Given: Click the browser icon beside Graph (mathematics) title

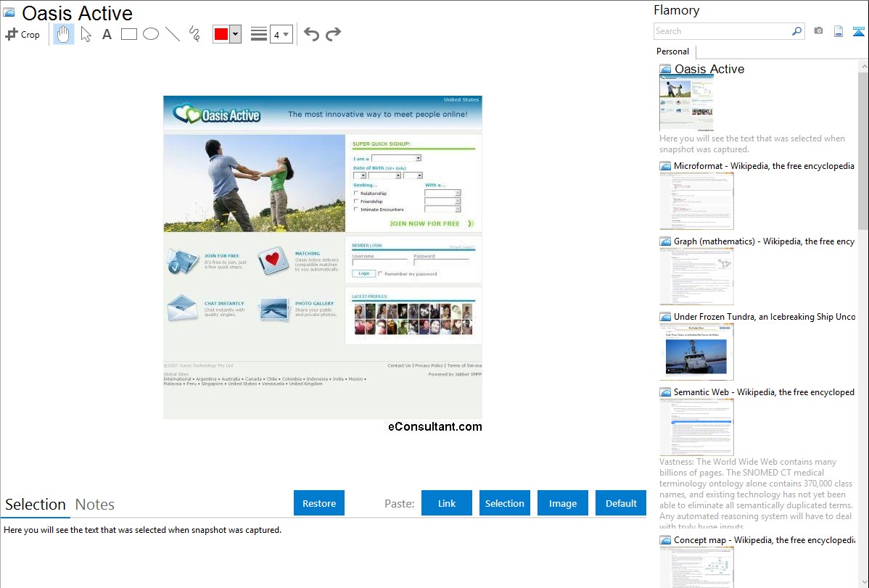Looking at the screenshot, I should tap(665, 241).
